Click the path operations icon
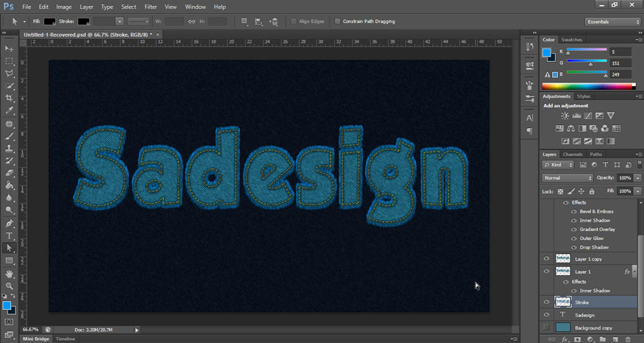 pyautogui.click(x=244, y=21)
